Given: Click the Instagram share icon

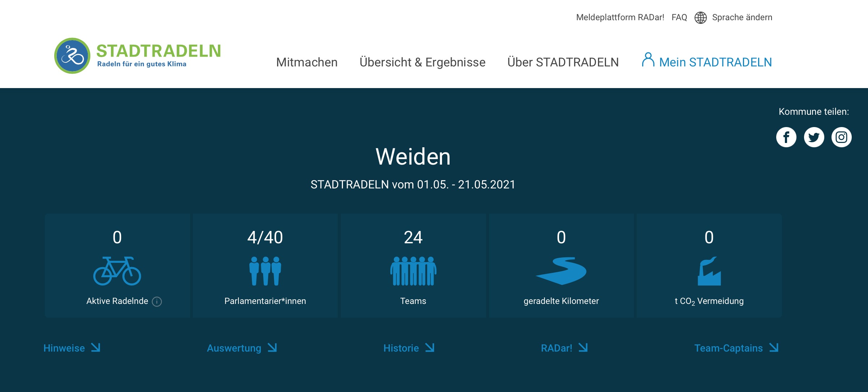Looking at the screenshot, I should click(841, 137).
